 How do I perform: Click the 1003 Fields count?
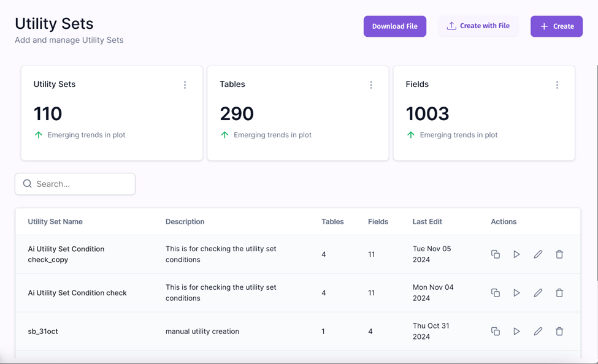[427, 113]
